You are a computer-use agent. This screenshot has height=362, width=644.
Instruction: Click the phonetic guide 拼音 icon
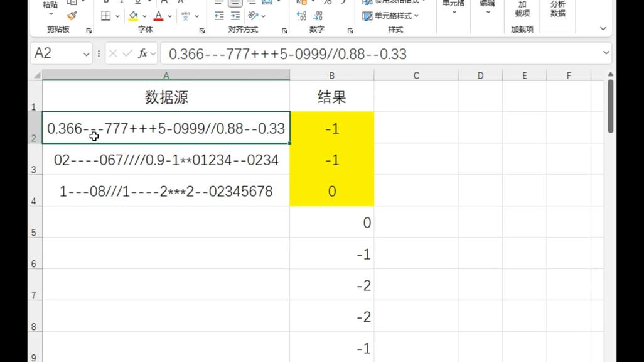click(186, 15)
